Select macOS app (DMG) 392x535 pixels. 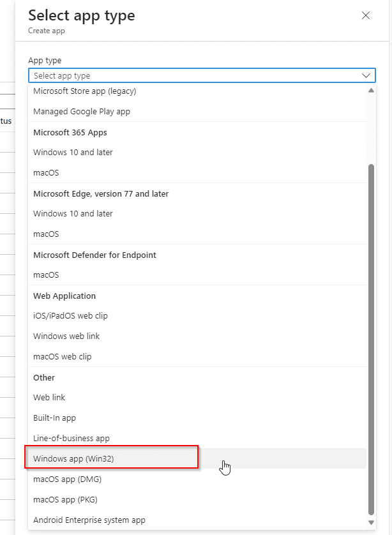(64, 479)
